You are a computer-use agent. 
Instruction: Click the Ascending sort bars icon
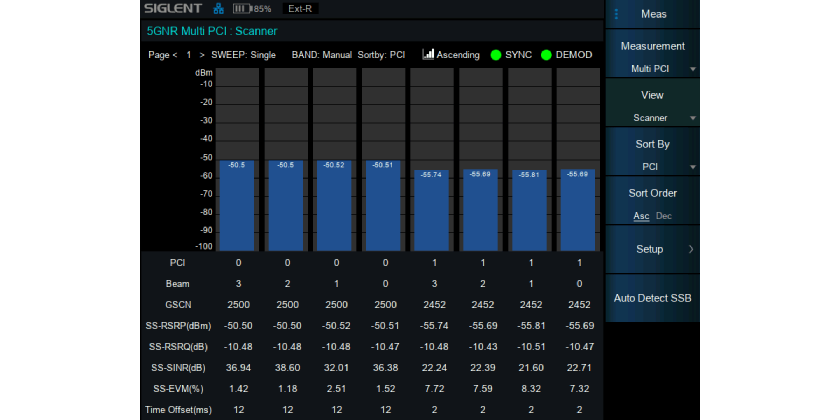click(x=428, y=54)
